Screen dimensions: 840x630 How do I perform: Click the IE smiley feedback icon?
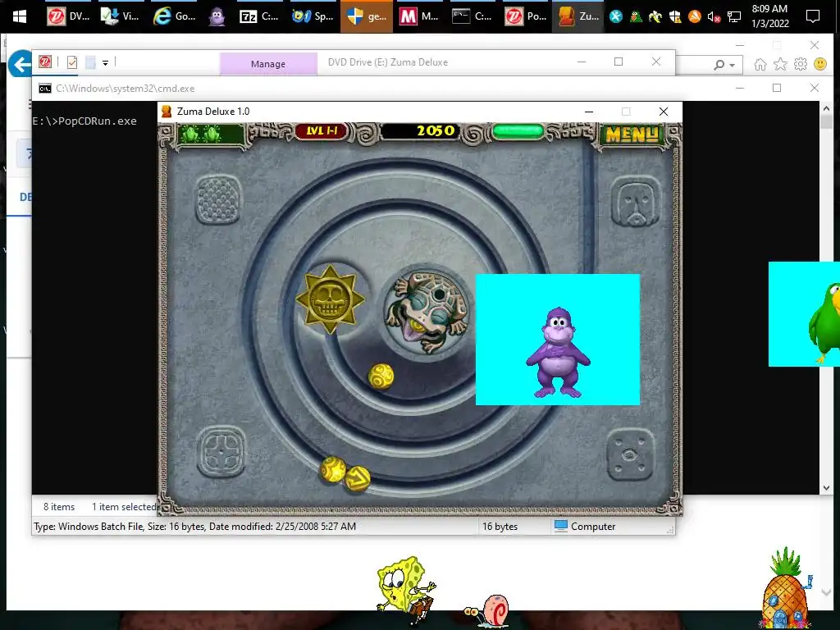pos(820,64)
